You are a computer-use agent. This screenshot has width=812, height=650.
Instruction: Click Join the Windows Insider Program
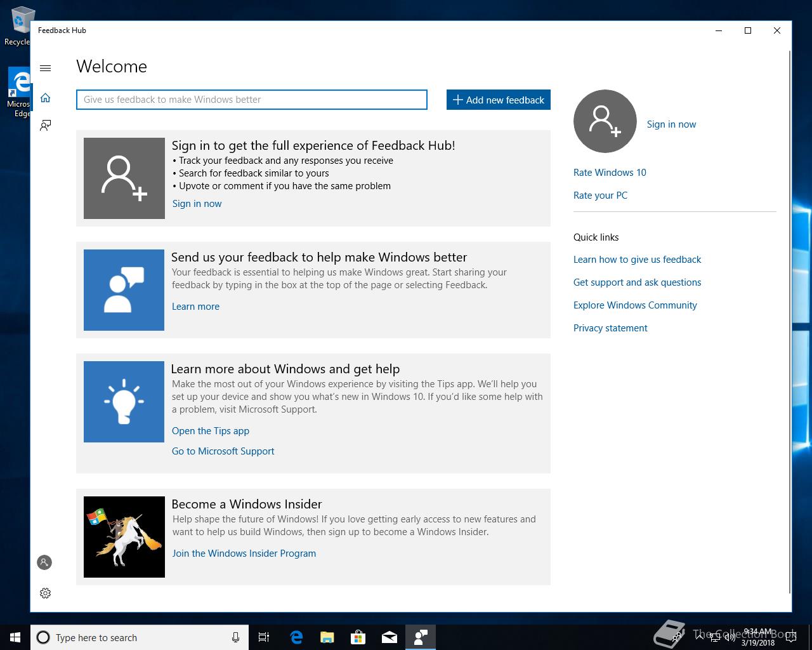tap(244, 554)
